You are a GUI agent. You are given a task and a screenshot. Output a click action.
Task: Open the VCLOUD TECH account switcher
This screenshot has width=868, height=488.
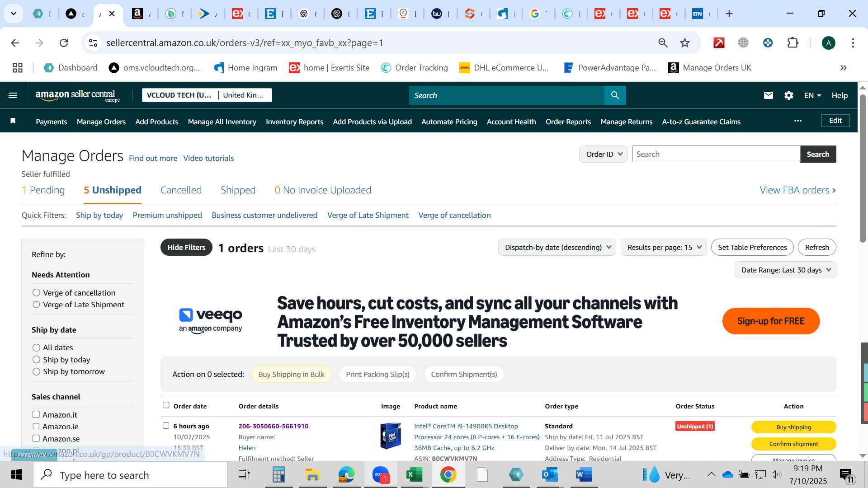tap(207, 95)
